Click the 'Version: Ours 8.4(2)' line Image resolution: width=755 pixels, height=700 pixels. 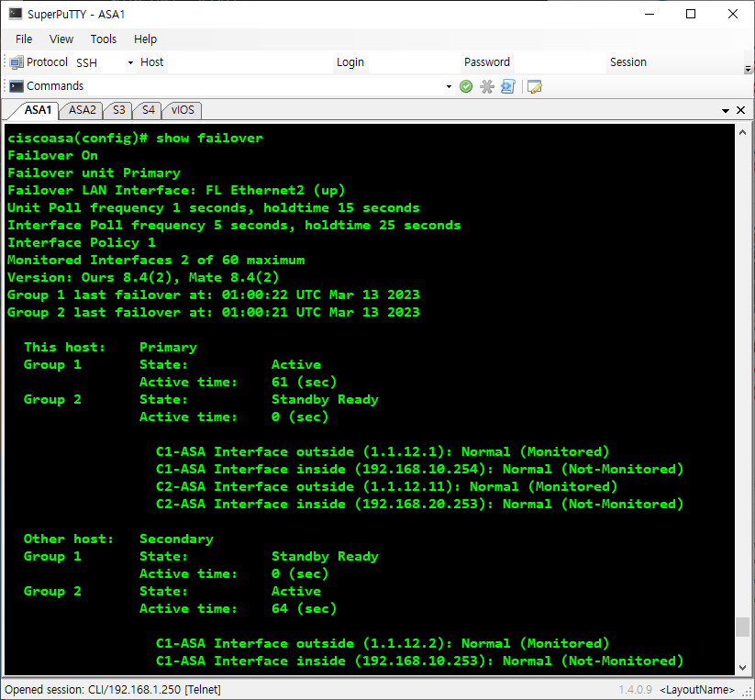point(143,277)
